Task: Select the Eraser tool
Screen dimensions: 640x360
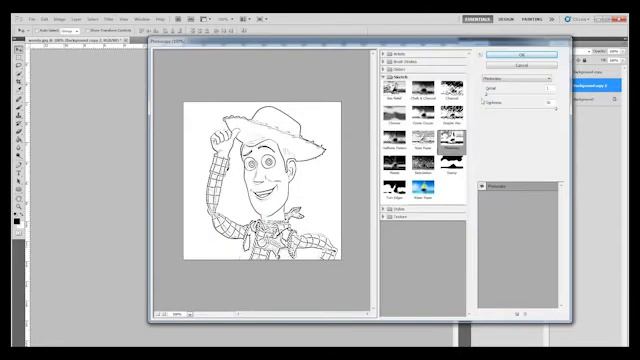Action: [18, 132]
